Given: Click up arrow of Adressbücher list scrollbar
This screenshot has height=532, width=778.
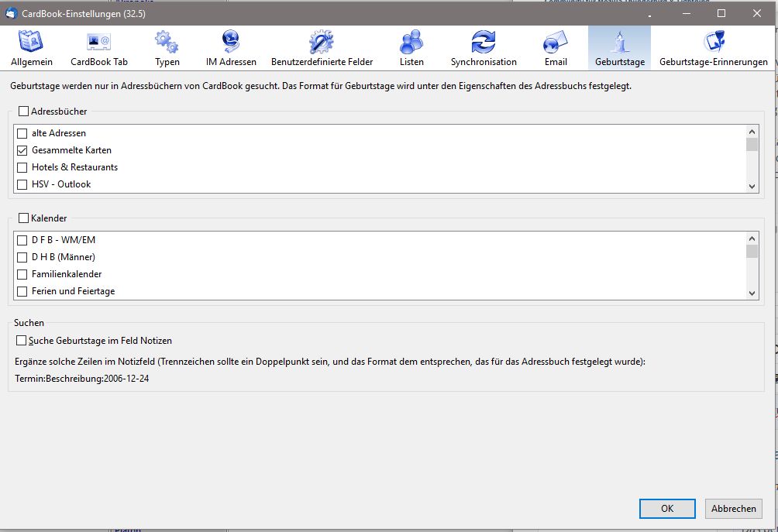Looking at the screenshot, I should pyautogui.click(x=752, y=132).
